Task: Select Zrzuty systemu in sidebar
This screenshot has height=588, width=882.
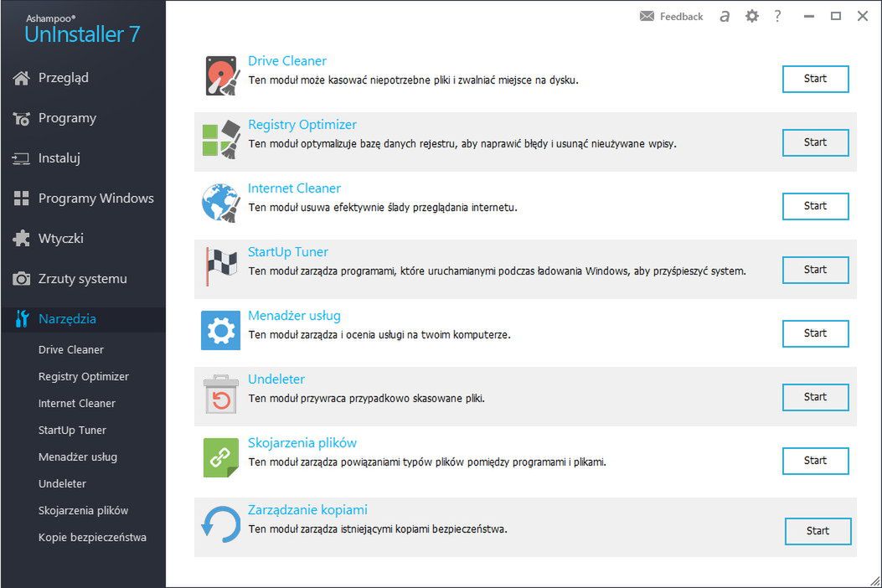Action: 83,279
